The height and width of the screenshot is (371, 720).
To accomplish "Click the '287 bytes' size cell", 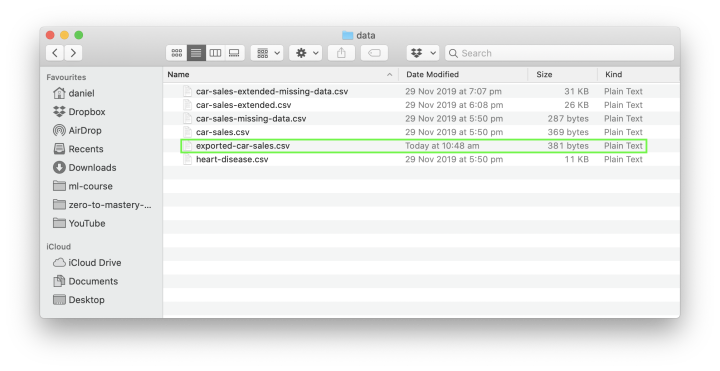I will pos(568,118).
